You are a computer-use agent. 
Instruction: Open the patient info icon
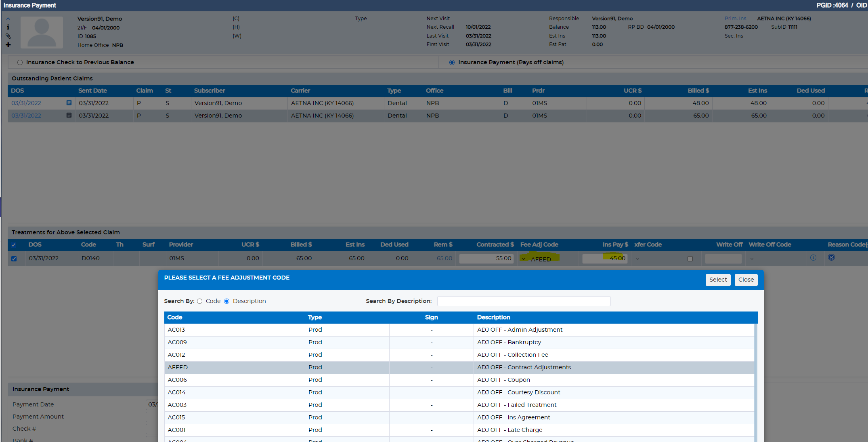[8, 27]
